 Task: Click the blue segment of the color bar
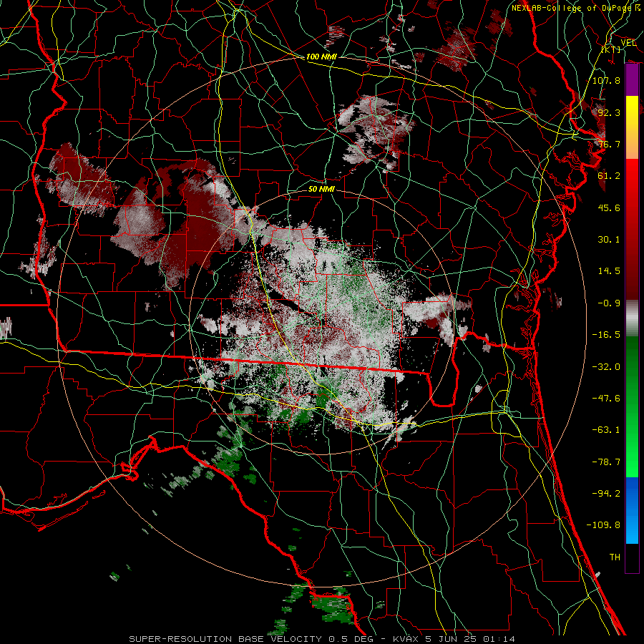tap(632, 510)
